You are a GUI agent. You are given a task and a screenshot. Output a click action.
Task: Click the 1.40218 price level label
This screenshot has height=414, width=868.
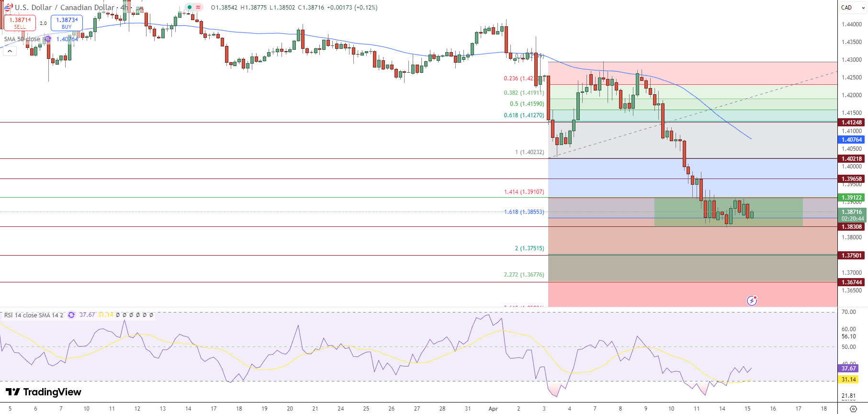click(x=852, y=159)
